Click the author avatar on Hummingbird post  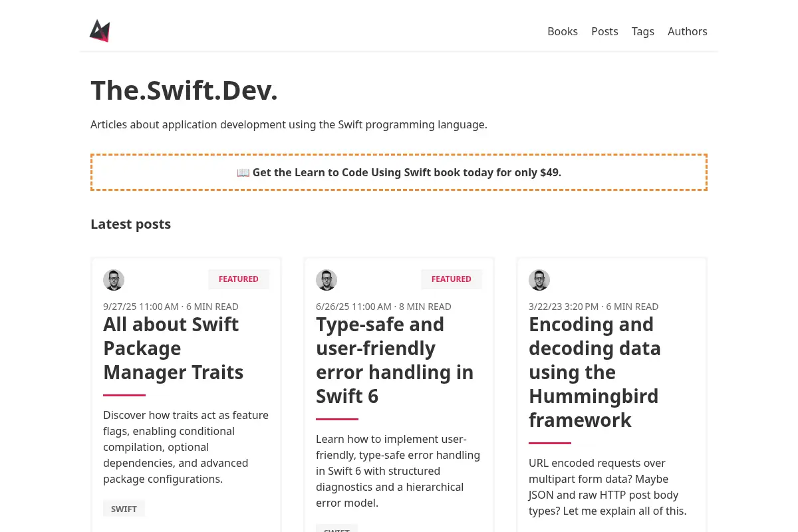539,280
